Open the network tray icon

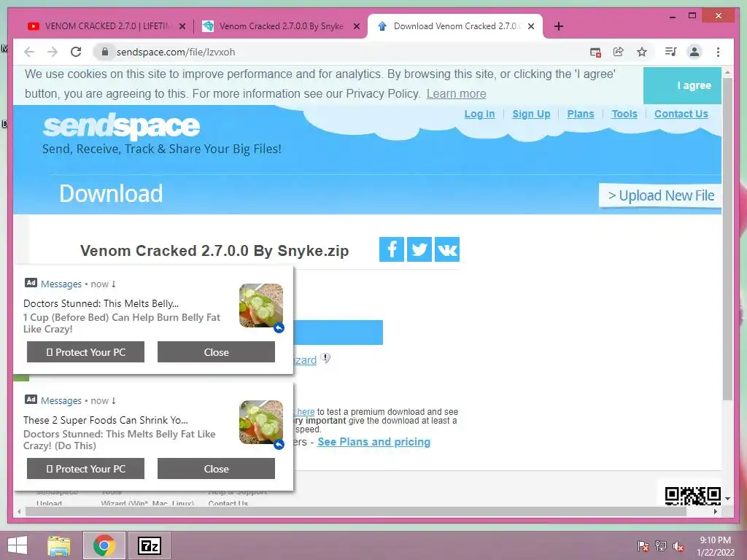coord(661,546)
